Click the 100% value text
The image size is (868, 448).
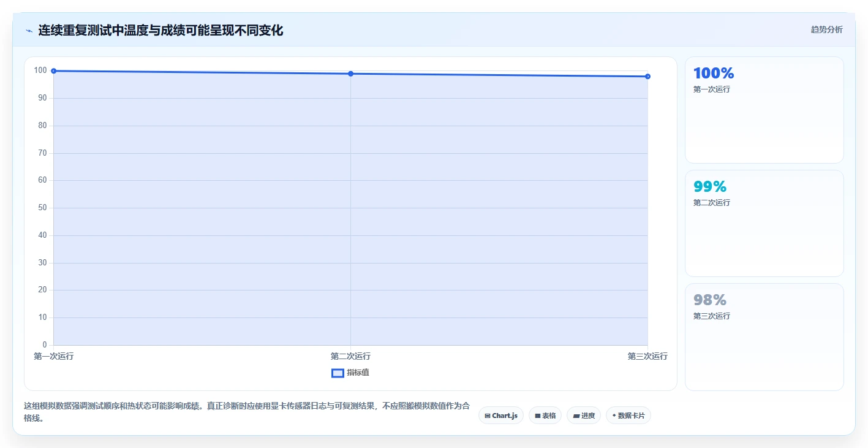(714, 73)
